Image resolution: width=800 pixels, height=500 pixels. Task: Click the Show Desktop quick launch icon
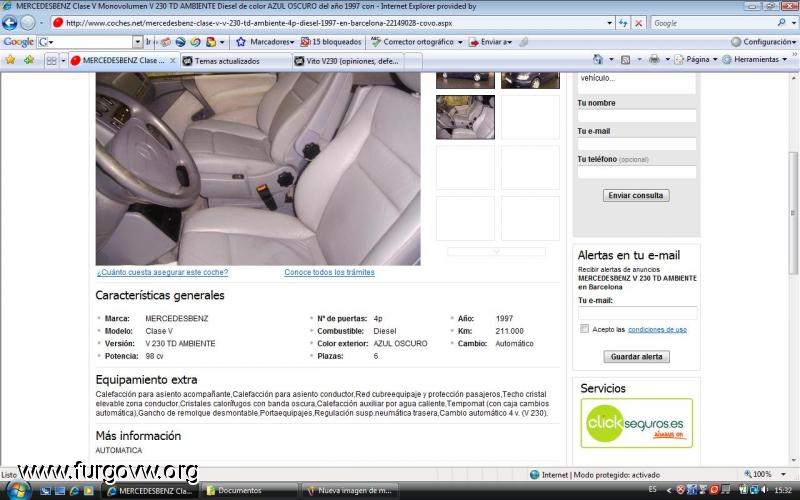click(x=46, y=491)
